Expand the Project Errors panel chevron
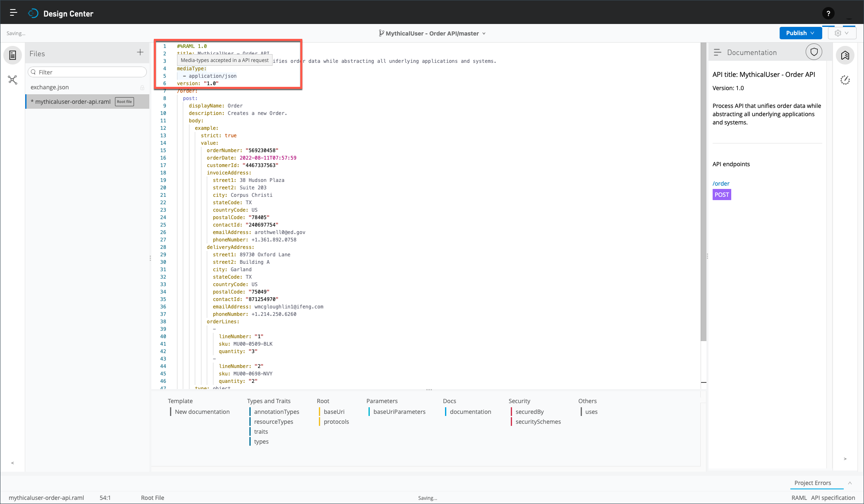864x504 pixels. 850,483
